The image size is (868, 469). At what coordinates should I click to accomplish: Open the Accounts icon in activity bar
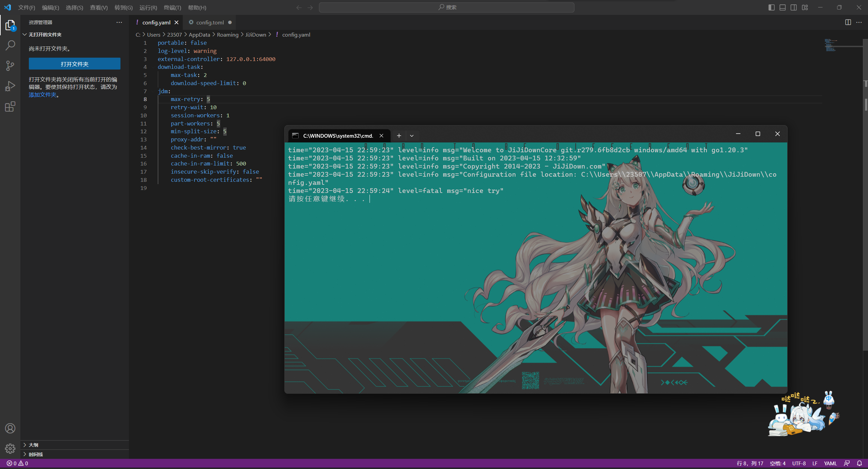pos(10,428)
